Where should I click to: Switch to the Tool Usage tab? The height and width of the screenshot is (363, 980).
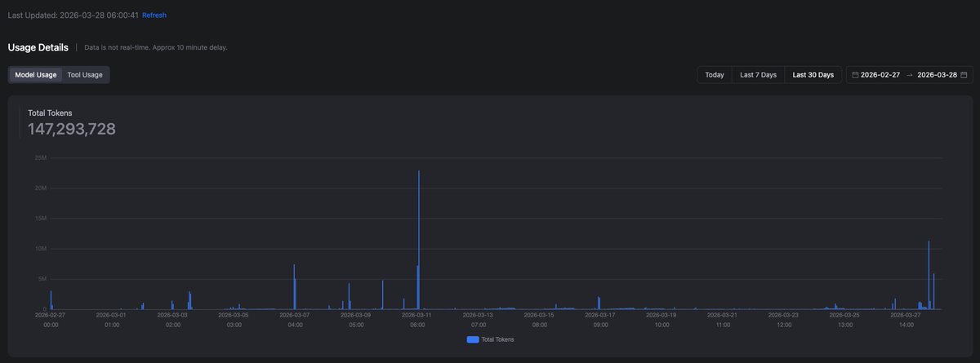pos(85,74)
